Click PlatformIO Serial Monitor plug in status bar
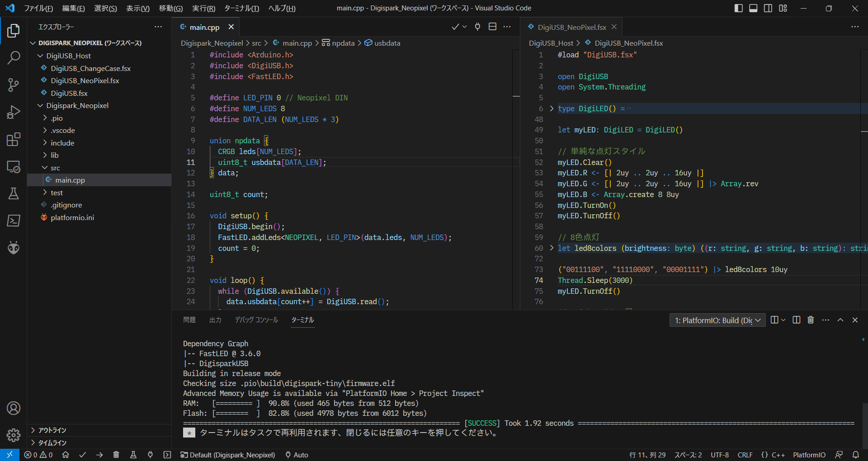868x461 pixels. (150, 455)
